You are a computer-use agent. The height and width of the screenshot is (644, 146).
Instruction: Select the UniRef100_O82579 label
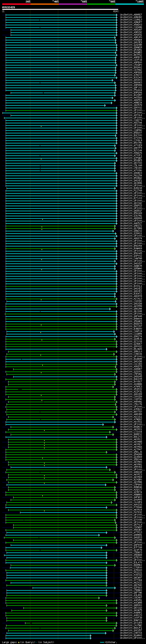131,105
